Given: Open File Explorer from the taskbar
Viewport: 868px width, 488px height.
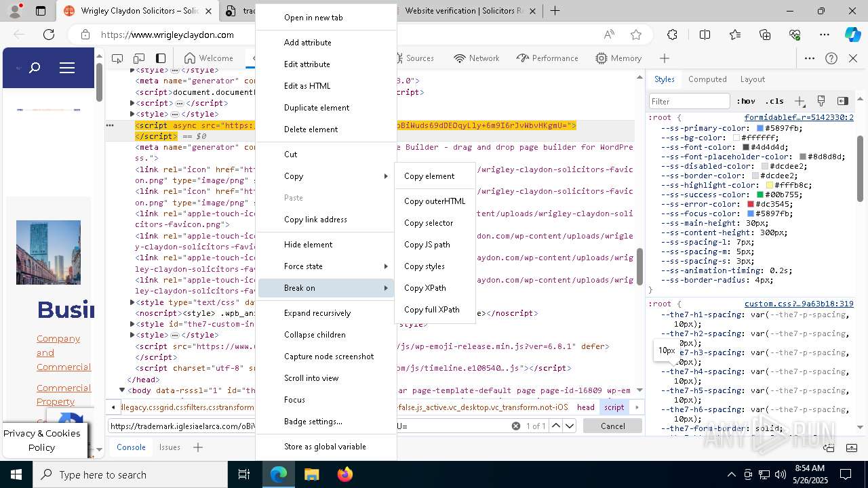Looking at the screenshot, I should [311, 474].
